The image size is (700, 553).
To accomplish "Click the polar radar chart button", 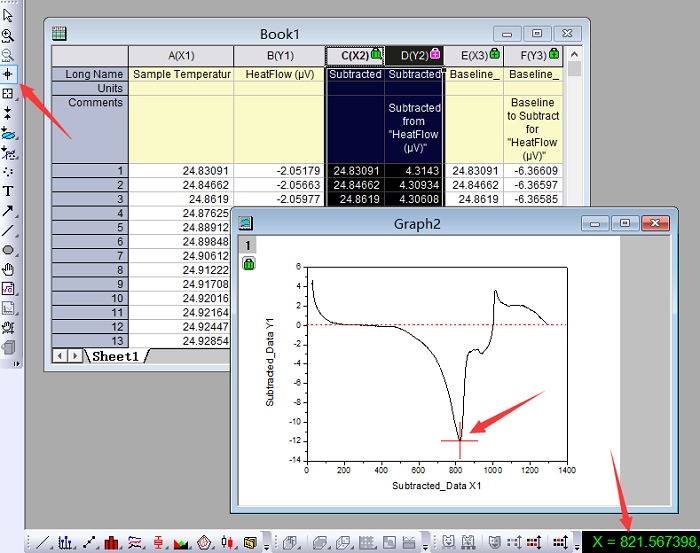I will tap(204, 543).
